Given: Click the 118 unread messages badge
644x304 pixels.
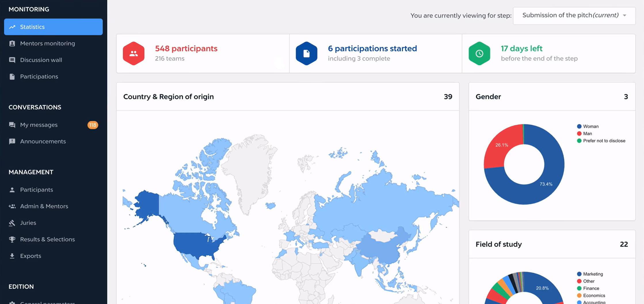Looking at the screenshot, I should [93, 125].
